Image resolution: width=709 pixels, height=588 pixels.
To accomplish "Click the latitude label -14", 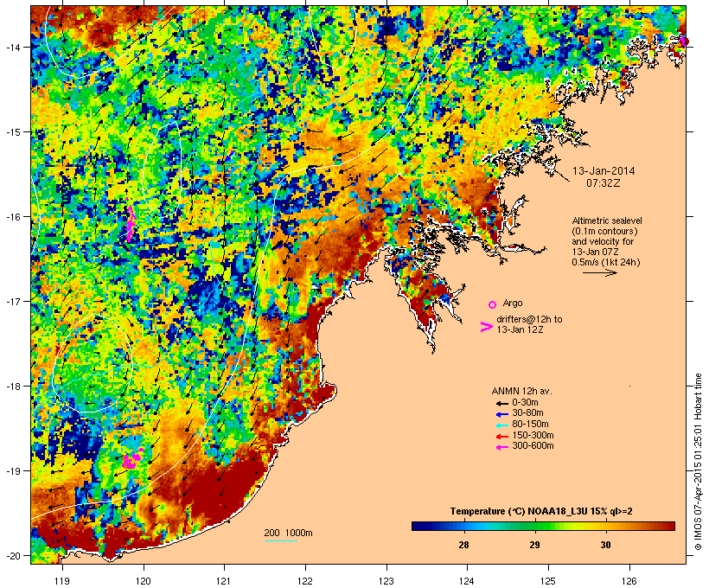I will (12, 47).
